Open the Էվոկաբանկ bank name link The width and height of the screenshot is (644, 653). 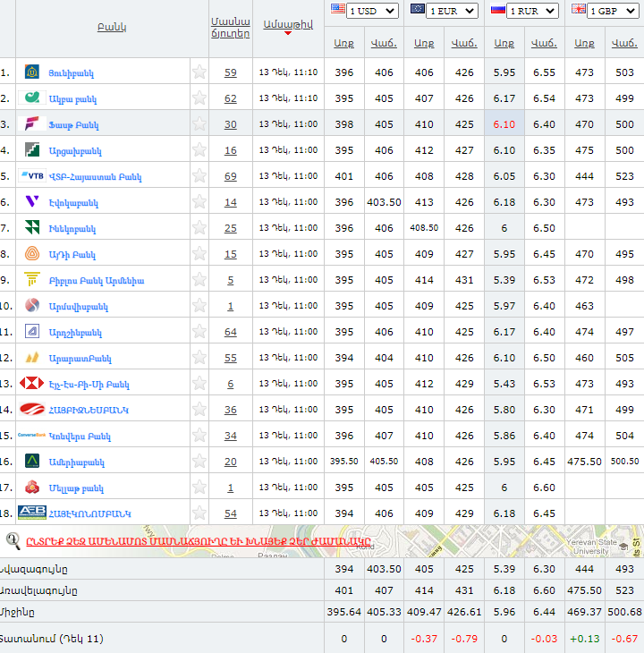(x=73, y=203)
